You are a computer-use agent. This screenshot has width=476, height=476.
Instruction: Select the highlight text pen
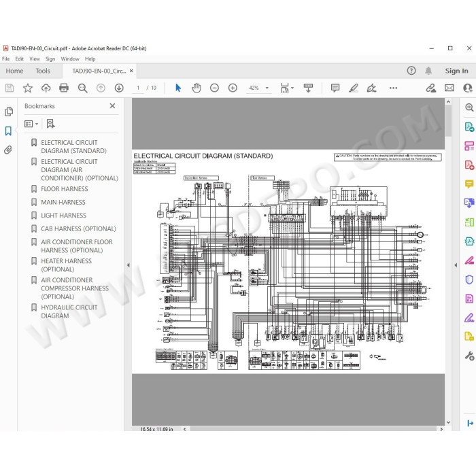click(x=354, y=88)
